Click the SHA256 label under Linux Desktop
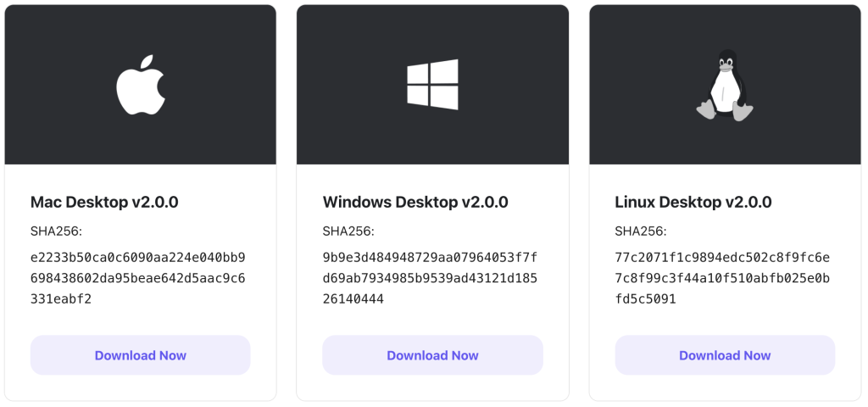The image size is (868, 407). [x=641, y=231]
